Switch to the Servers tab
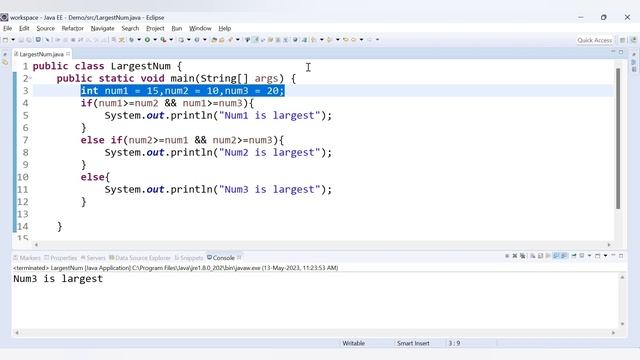 (93, 258)
